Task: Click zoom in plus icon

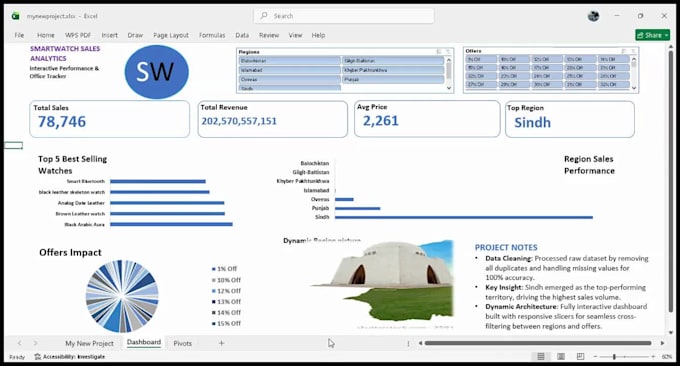Action: pyautogui.click(x=653, y=356)
